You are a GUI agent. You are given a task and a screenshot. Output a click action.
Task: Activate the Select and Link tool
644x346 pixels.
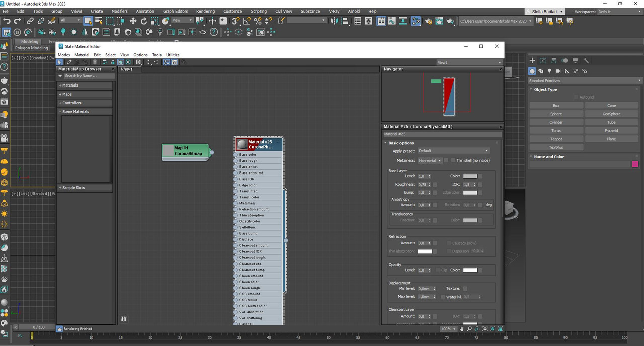30,21
